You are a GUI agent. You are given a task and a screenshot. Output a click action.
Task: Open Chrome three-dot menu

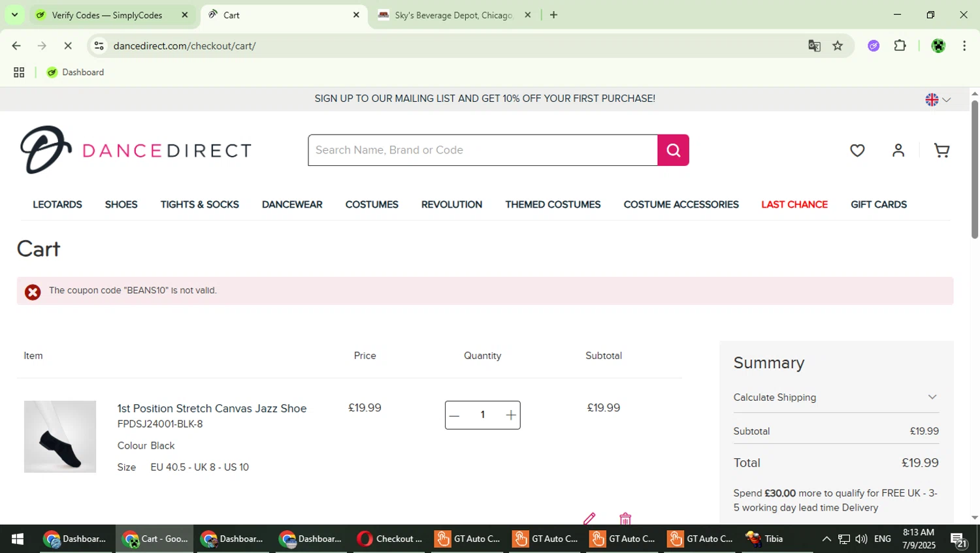[x=964, y=46]
